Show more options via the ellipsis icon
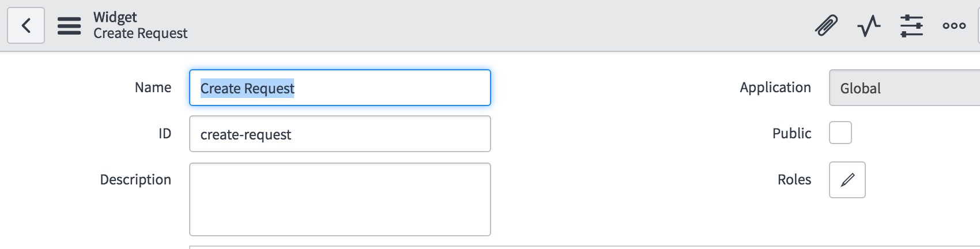This screenshot has height=249, width=980. tap(954, 25)
